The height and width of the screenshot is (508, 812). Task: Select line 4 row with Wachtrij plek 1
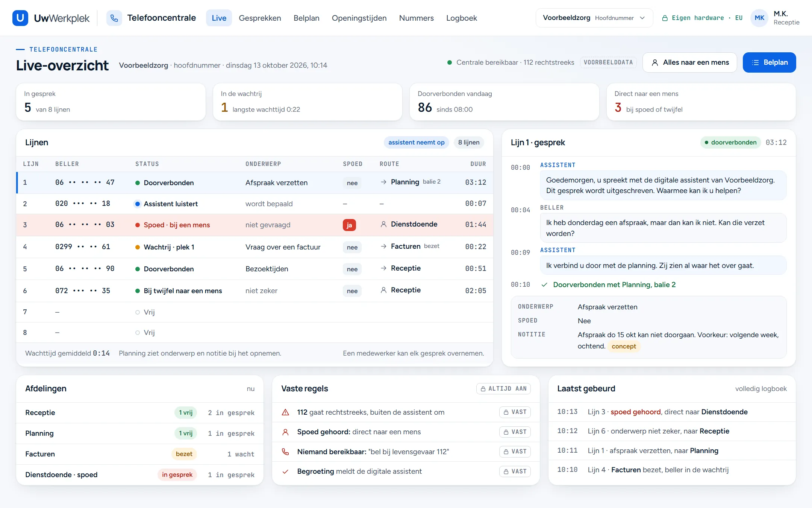(x=255, y=247)
